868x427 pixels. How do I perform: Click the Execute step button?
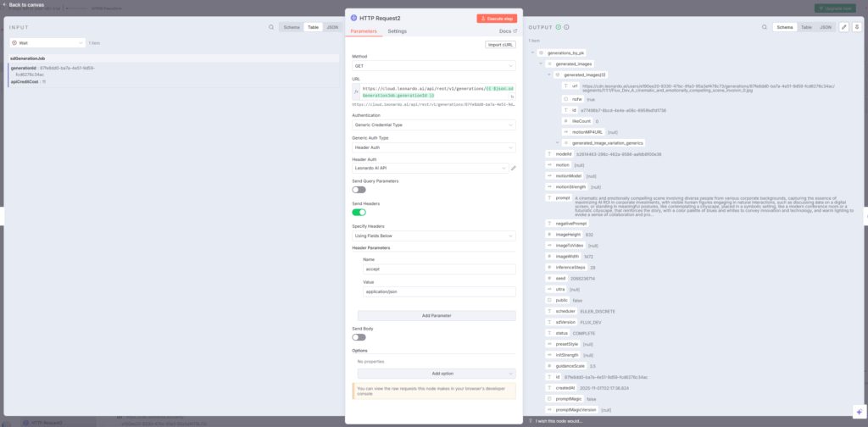pyautogui.click(x=496, y=18)
